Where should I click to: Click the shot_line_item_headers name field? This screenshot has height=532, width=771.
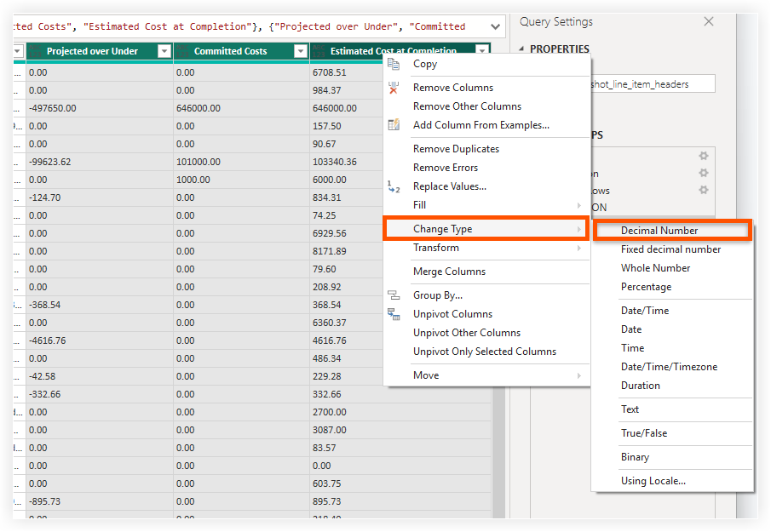653,83
